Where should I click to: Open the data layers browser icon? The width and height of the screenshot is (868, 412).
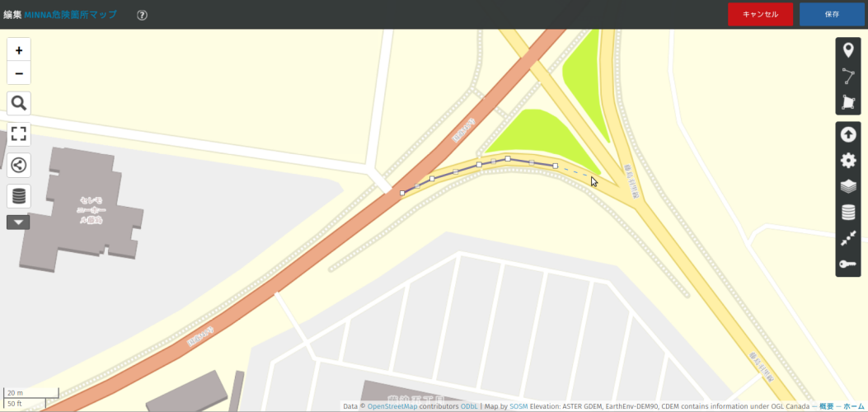click(19, 196)
